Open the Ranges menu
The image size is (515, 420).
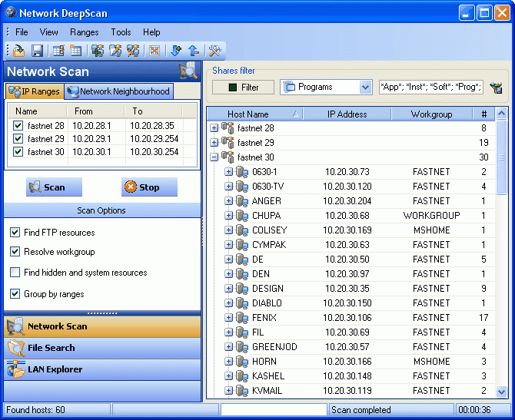tap(84, 32)
